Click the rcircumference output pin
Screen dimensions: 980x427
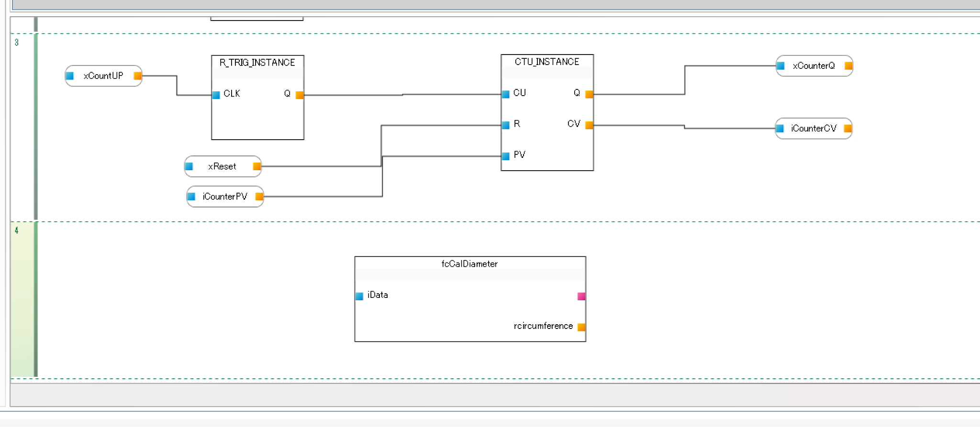581,327
